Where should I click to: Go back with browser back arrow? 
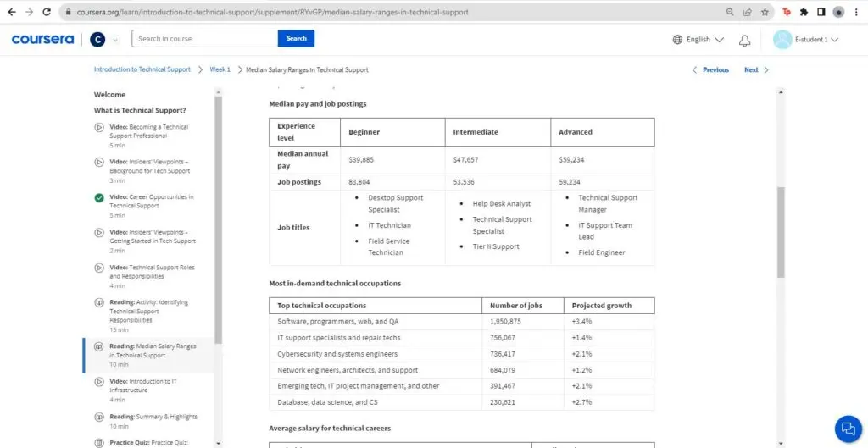click(x=12, y=12)
